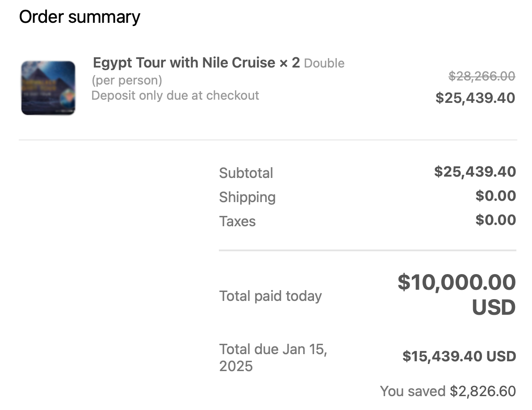Click the "Double" variant label
Image resolution: width=532 pixels, height=410 pixels.
(x=324, y=63)
